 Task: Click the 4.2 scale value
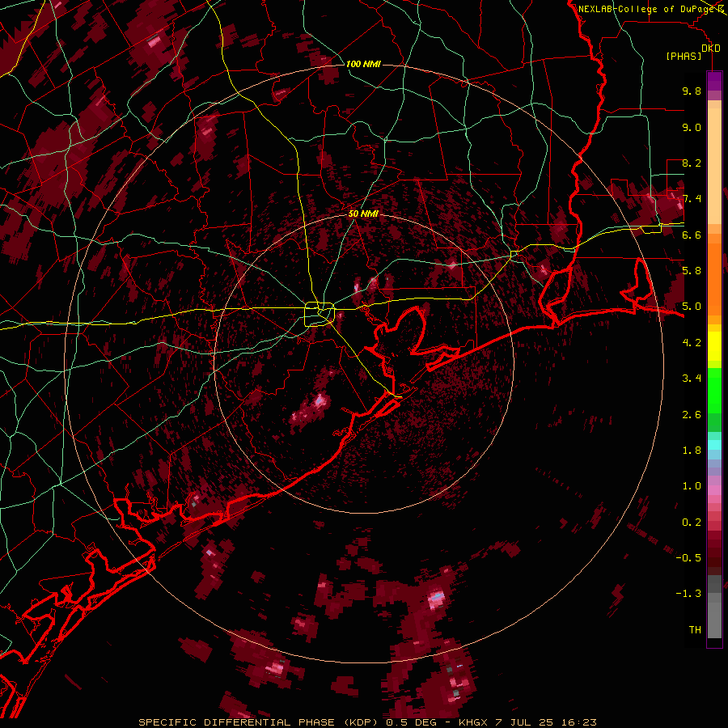click(x=692, y=343)
